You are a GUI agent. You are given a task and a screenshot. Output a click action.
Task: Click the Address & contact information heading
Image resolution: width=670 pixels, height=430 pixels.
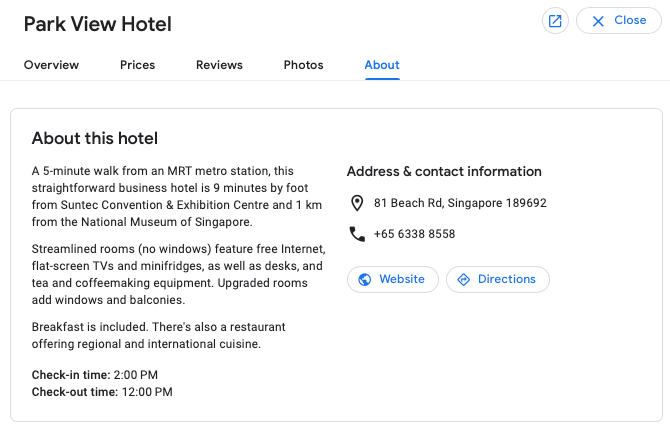[444, 171]
